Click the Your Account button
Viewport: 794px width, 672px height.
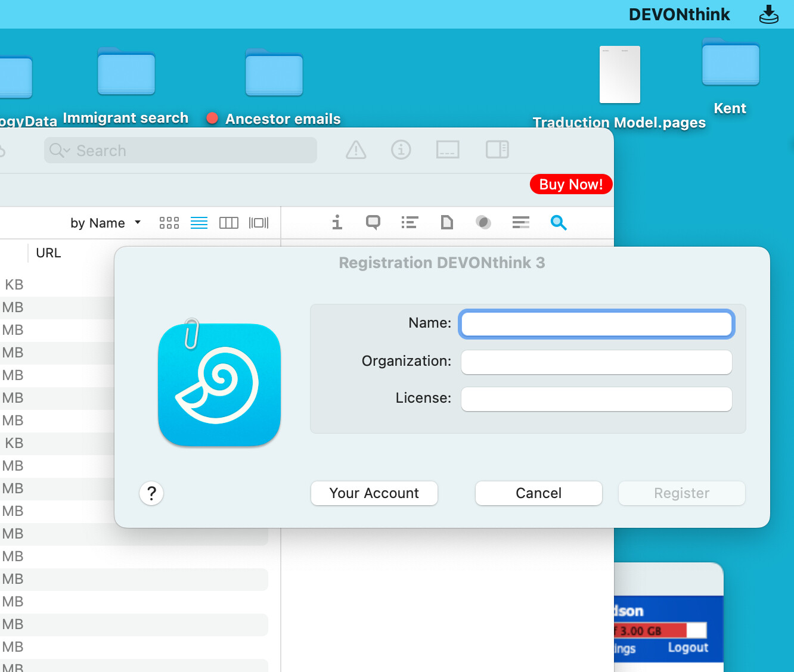[x=374, y=493]
